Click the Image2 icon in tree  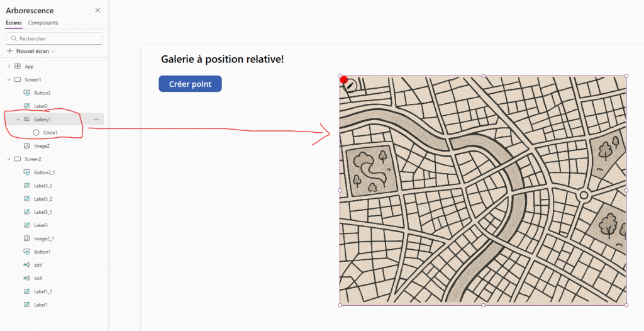27,146
